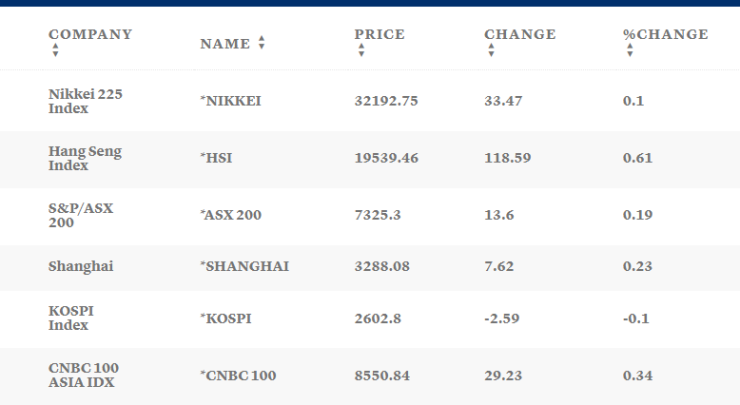Screen dimensions: 740x405
Task: Open the Nikkei 225 Index company link
Action: click(x=85, y=101)
